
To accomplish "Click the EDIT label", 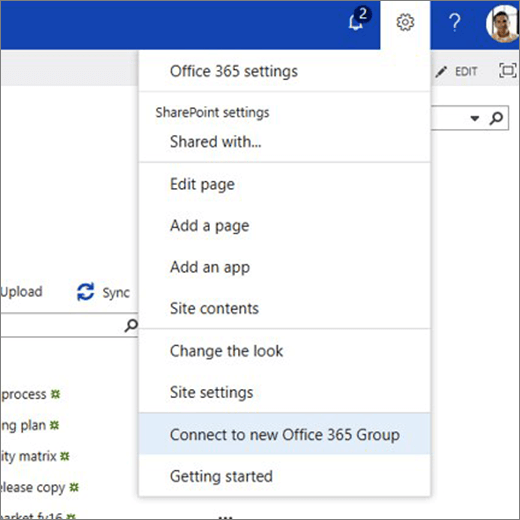I will (x=466, y=71).
